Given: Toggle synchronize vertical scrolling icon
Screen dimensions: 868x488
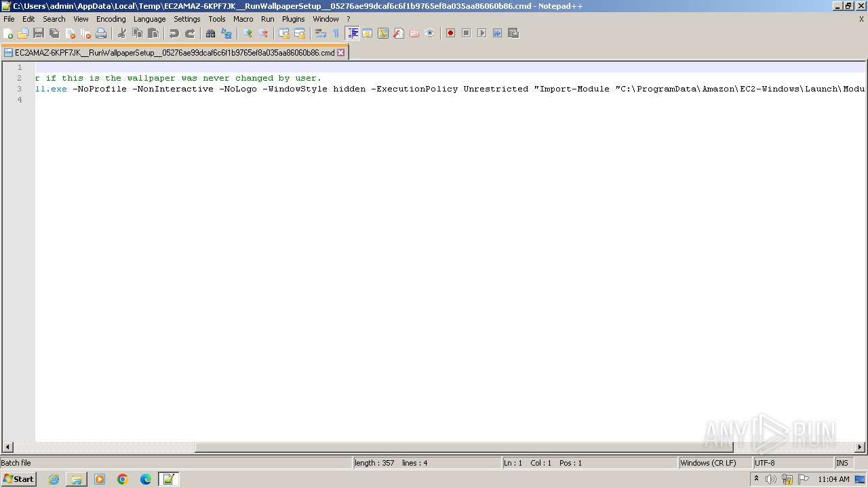Looking at the screenshot, I should 284,33.
